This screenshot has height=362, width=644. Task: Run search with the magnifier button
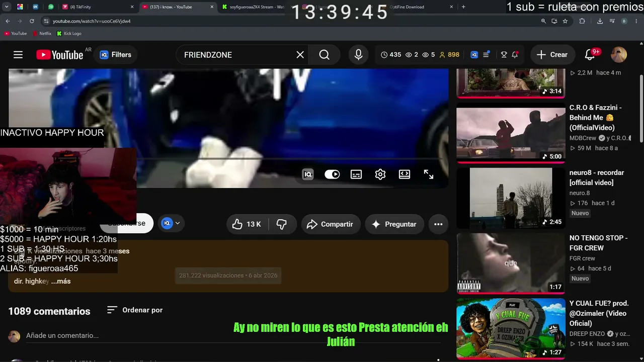click(x=325, y=55)
